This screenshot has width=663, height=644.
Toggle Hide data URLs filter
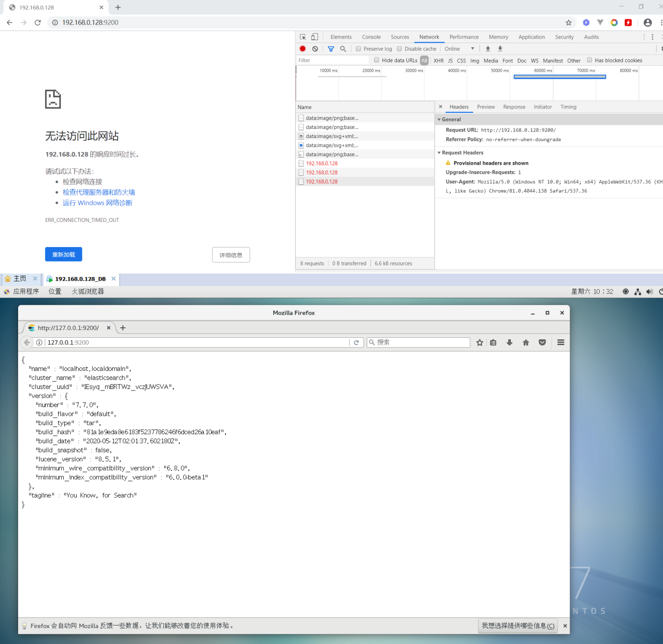[x=376, y=60]
